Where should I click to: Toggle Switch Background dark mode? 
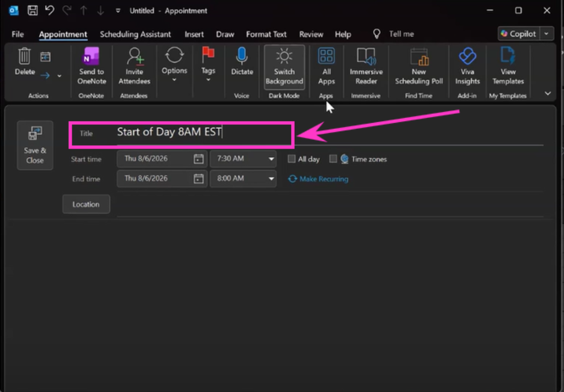tap(284, 67)
